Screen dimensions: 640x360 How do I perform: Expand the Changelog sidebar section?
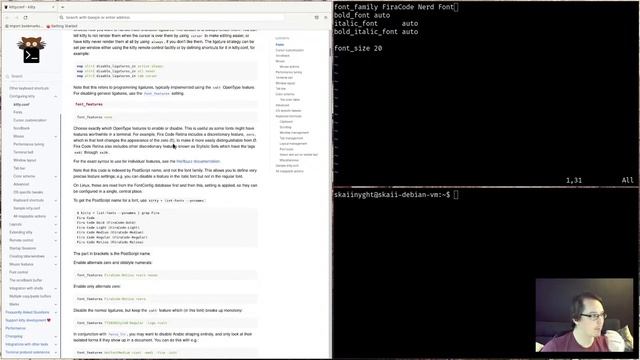click(56, 336)
